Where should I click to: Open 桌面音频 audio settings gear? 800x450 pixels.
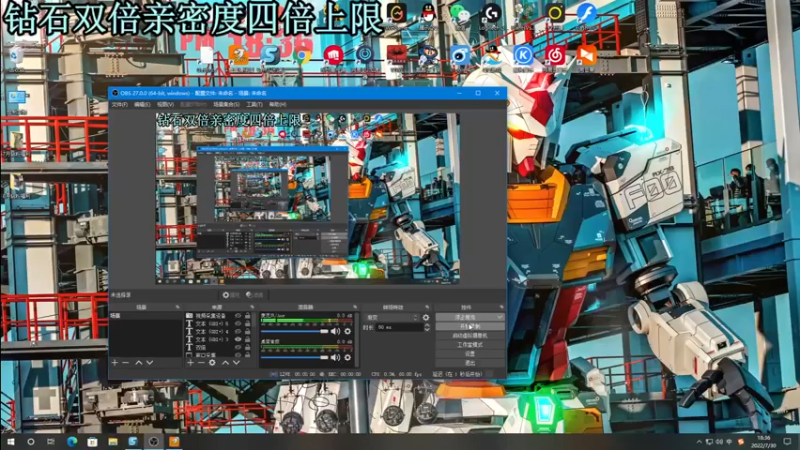click(x=347, y=358)
